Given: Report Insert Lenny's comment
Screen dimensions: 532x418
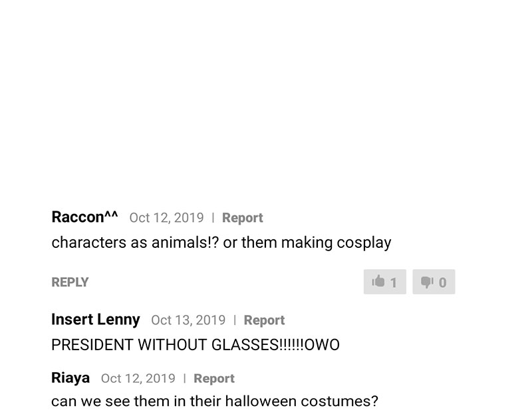Looking at the screenshot, I should [264, 320].
